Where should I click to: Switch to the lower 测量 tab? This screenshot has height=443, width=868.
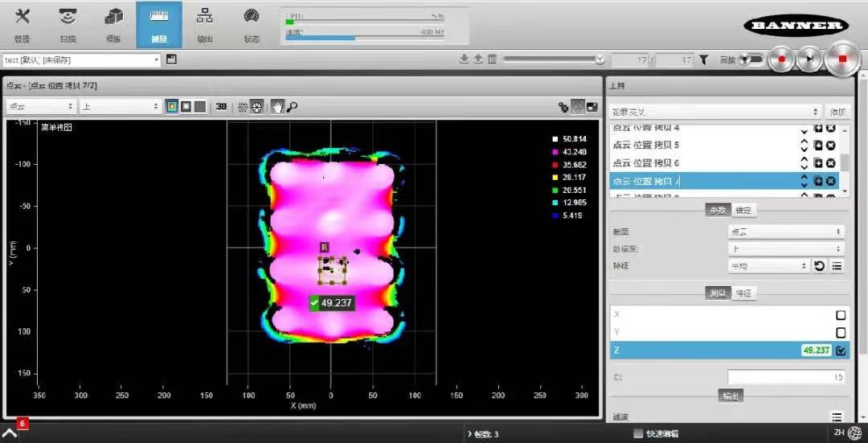[718, 293]
